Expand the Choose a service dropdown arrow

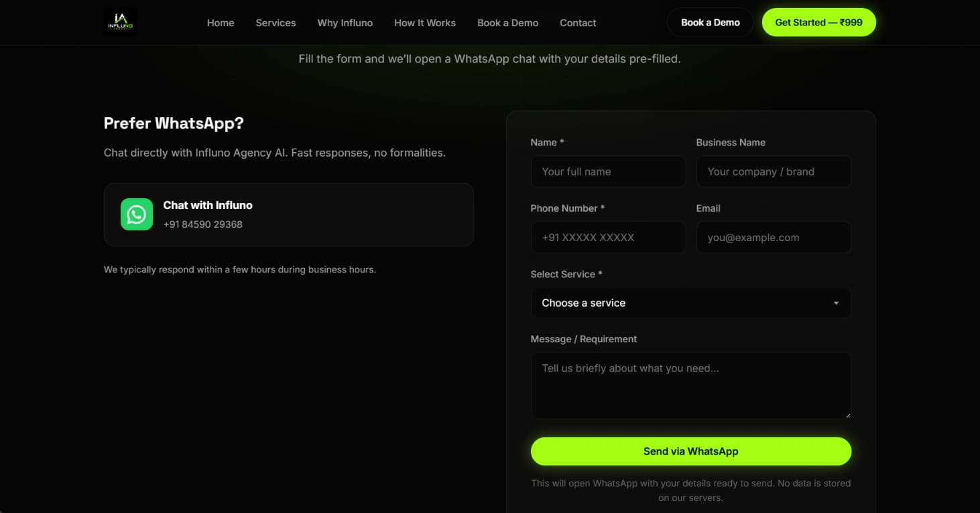point(836,303)
